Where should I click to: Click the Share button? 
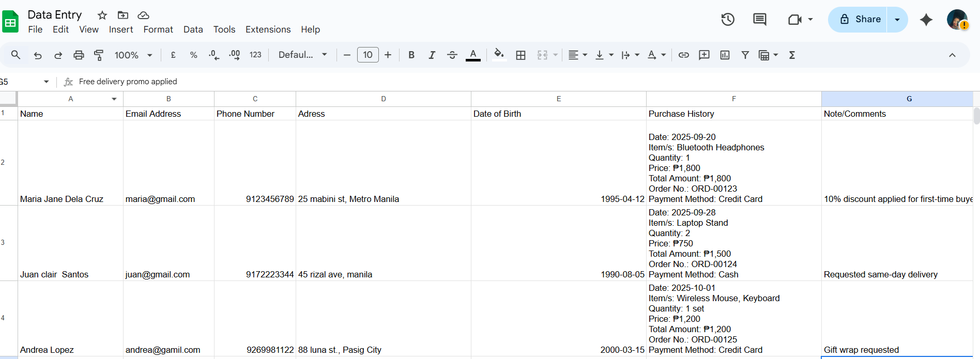(860, 20)
